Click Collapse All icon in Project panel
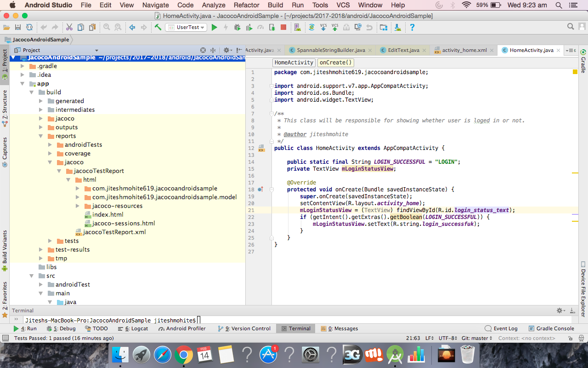This screenshot has height=368, width=588. [213, 50]
